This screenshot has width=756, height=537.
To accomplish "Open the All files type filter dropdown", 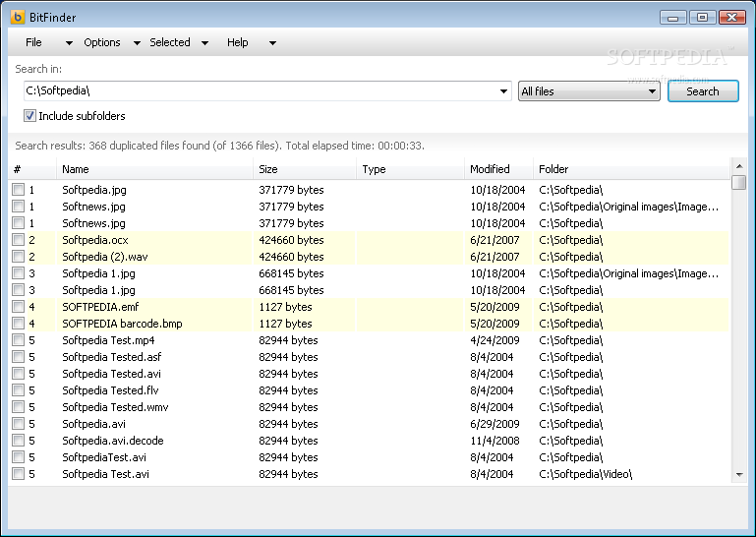I will coord(589,91).
